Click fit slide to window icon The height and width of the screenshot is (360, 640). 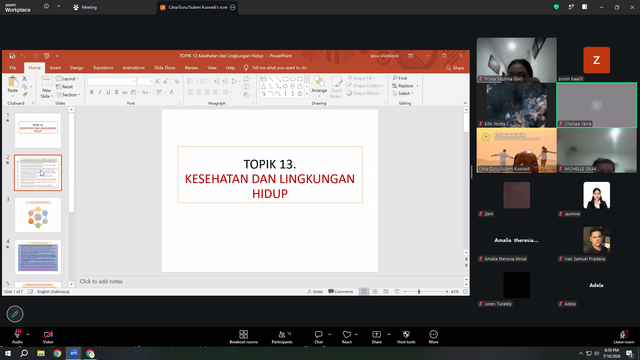tap(465, 291)
